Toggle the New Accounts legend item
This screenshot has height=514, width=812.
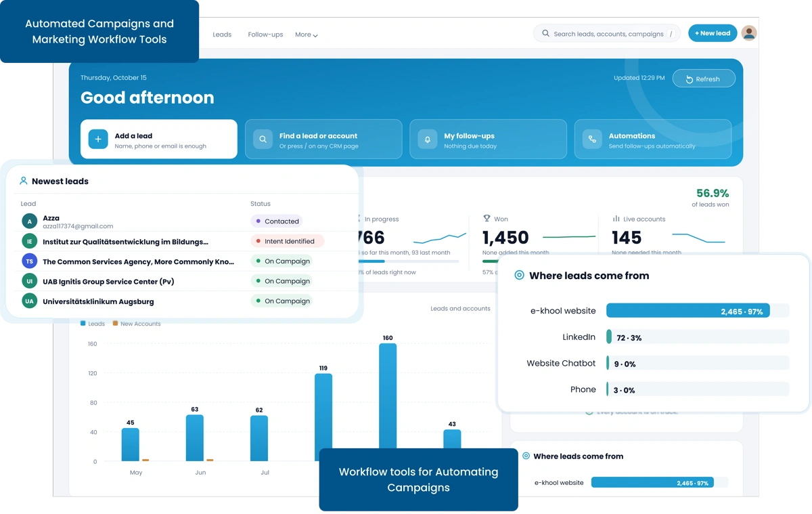(137, 324)
